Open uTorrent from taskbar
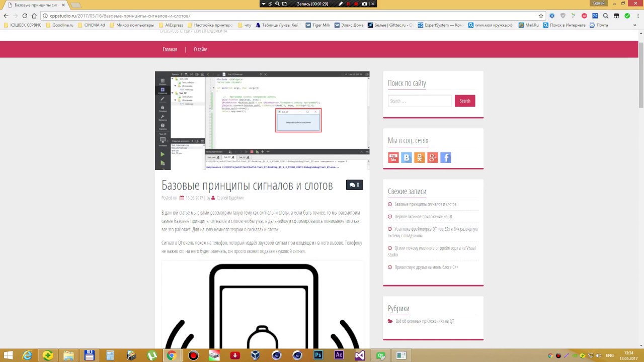 coord(151,355)
